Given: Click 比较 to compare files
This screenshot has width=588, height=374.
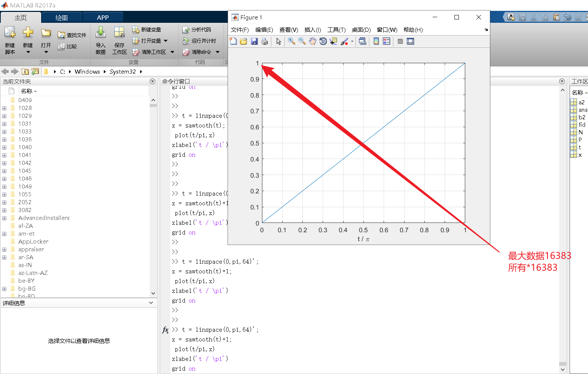Looking at the screenshot, I should coord(67,46).
